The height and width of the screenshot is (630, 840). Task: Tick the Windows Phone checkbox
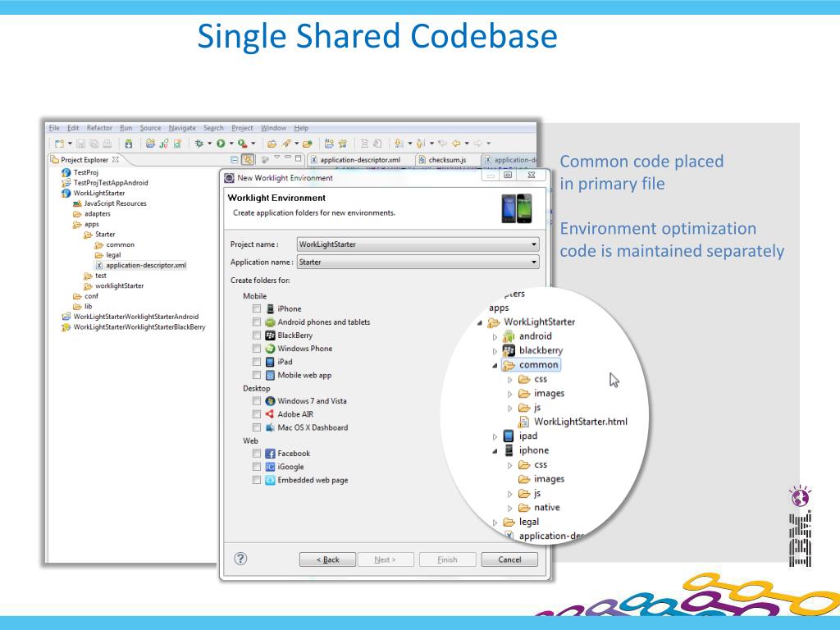[257, 349]
